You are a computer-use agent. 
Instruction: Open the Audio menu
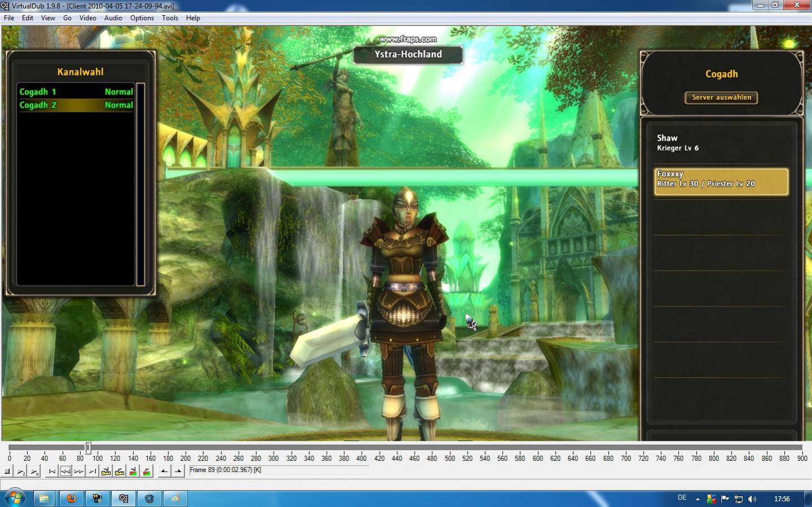click(113, 18)
